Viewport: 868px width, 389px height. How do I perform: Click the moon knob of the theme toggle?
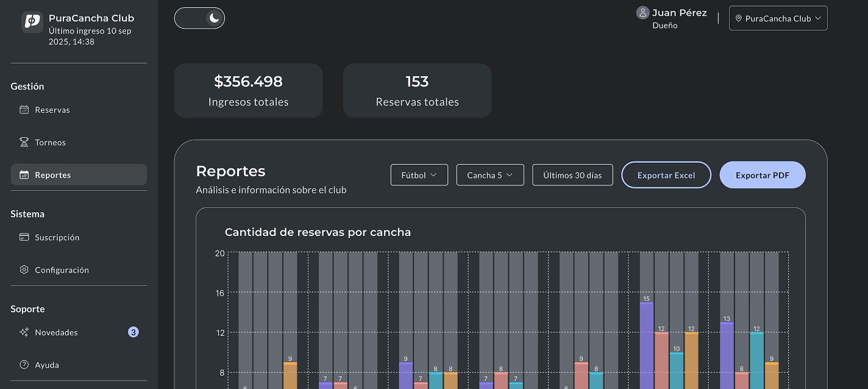pyautogui.click(x=214, y=18)
